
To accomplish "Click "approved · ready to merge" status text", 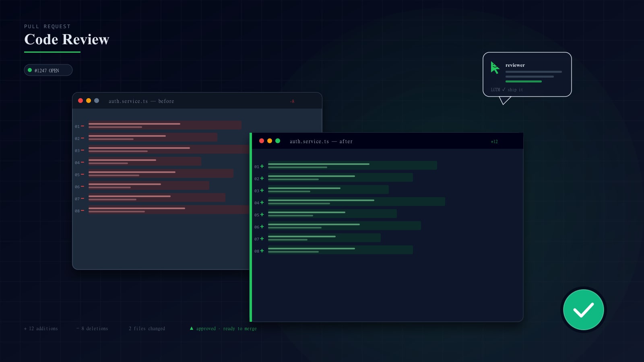I will click(x=226, y=328).
